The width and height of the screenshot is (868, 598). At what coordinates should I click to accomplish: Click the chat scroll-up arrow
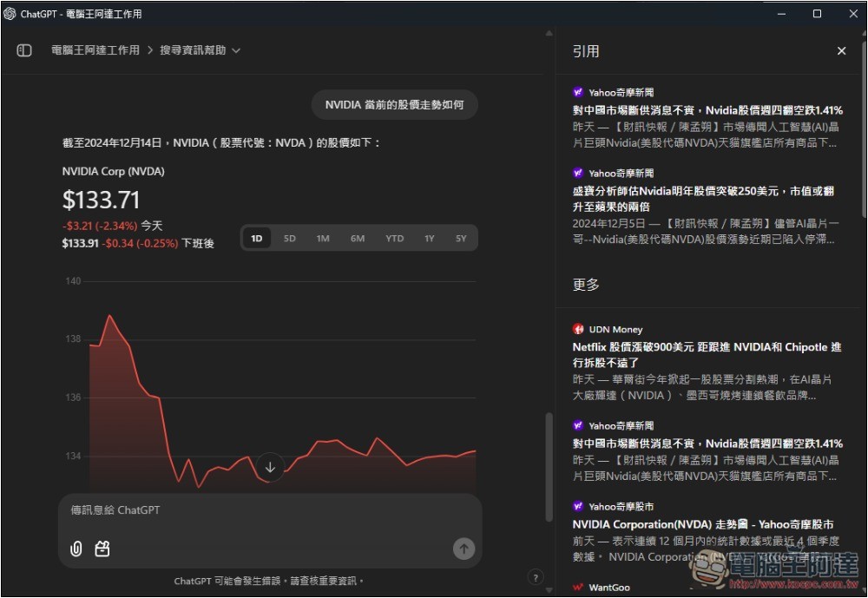pyautogui.click(x=549, y=34)
